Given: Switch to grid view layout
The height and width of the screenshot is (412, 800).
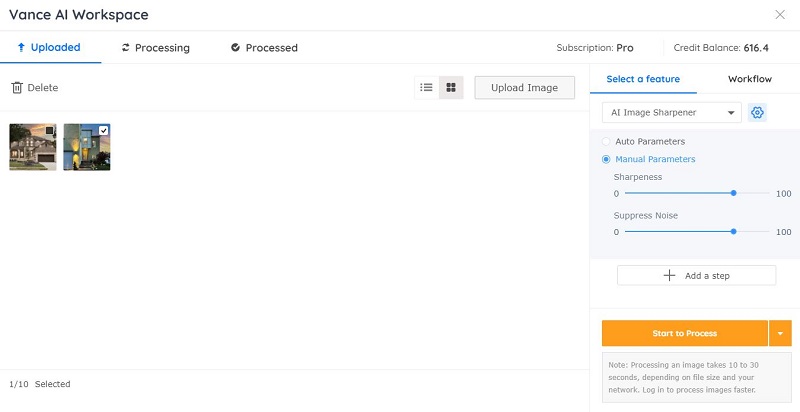Looking at the screenshot, I should click(451, 88).
